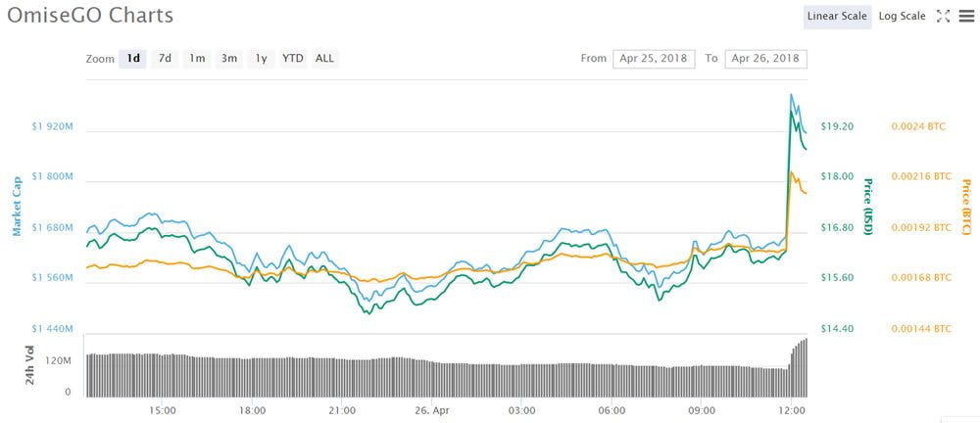Click the Price (USD) axis title
Viewport: 980px width, 423px height.
867,207
